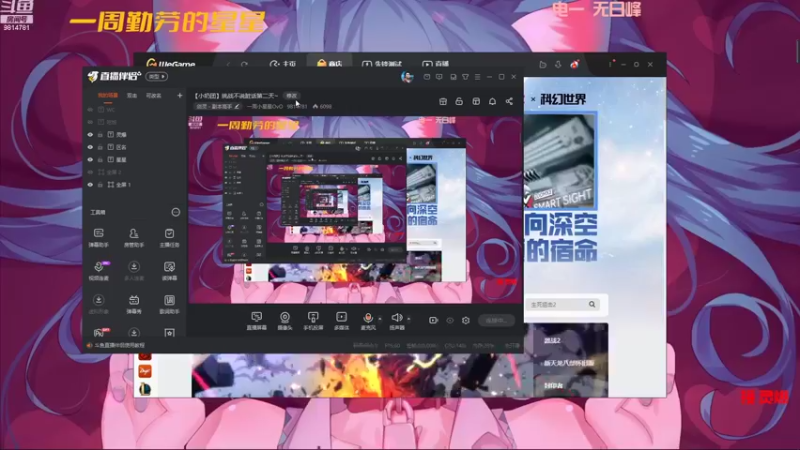Add a 手机投屏 phone mirroring source
The height and width of the screenshot is (450, 800).
coord(313,321)
